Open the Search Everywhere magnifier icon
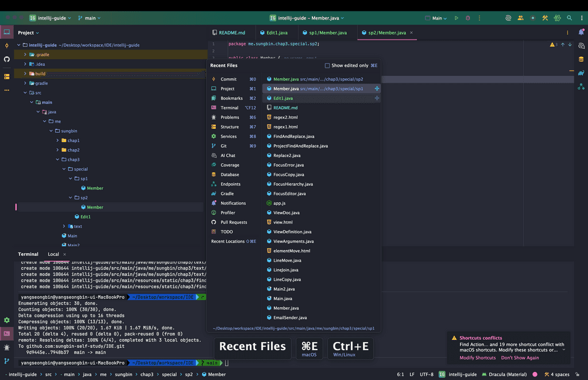The image size is (588, 380). coord(569,18)
